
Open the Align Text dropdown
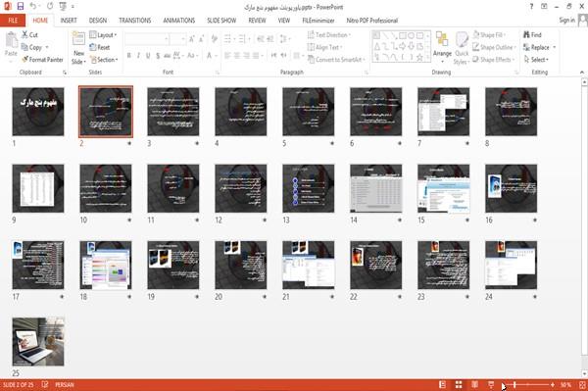point(324,47)
